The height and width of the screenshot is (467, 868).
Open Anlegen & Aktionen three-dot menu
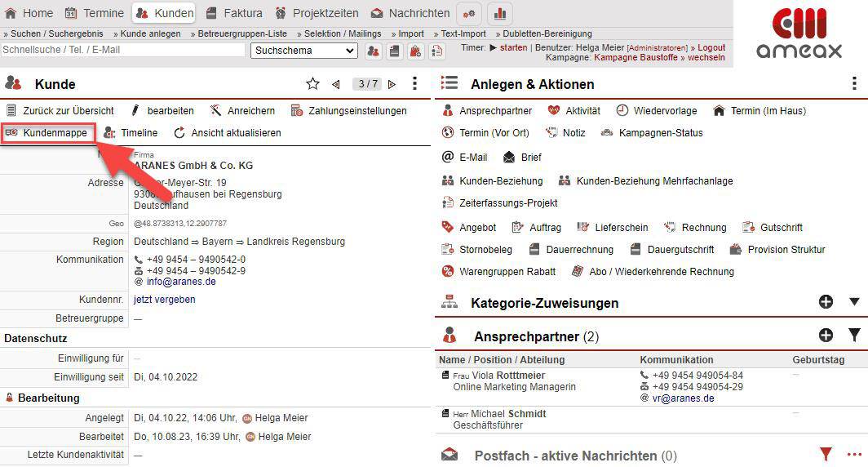pos(854,84)
